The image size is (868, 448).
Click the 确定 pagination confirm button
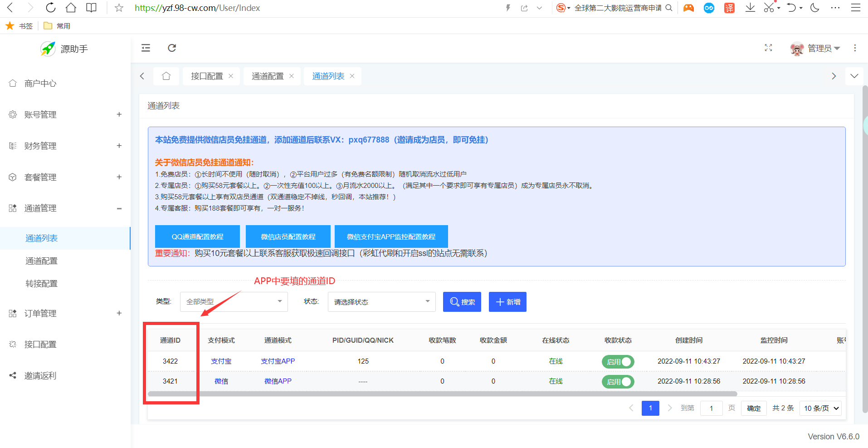coord(754,408)
